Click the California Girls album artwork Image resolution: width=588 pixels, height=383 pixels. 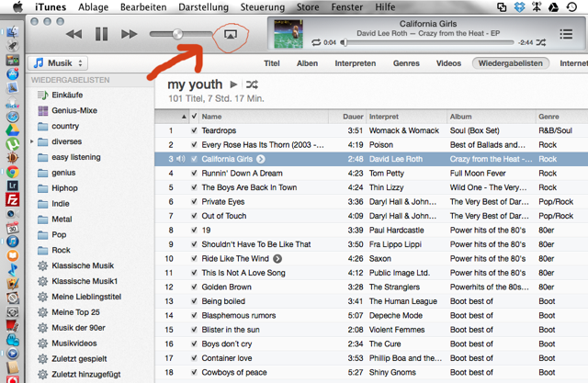coord(288,34)
